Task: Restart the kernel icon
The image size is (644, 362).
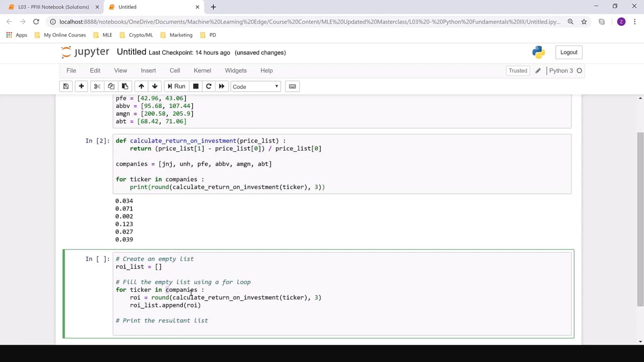Action: tap(209, 86)
